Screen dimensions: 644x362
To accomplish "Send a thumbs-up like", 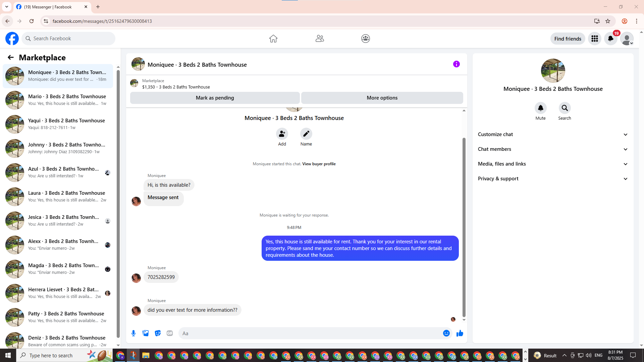I will coord(460,333).
